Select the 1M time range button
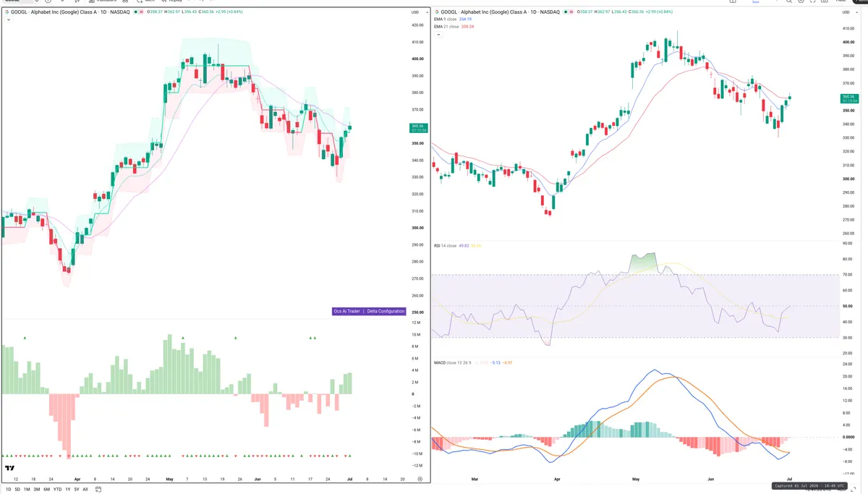The width and height of the screenshot is (868, 494). (x=27, y=490)
